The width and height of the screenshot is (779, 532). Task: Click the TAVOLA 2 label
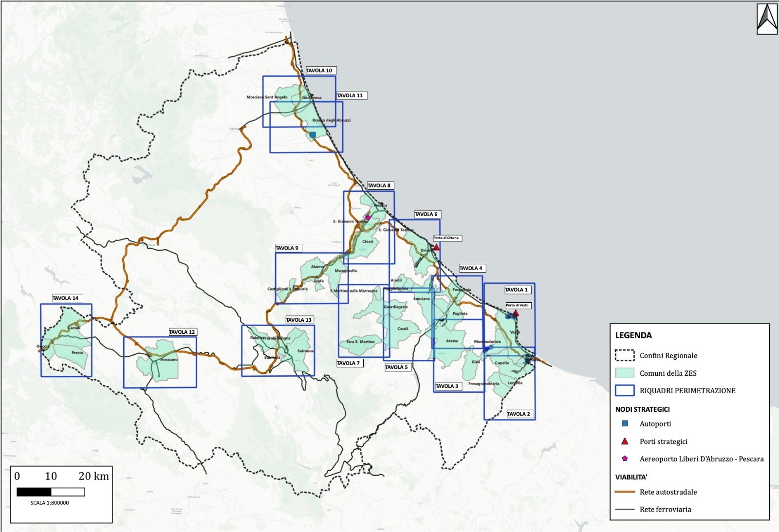pos(519,414)
